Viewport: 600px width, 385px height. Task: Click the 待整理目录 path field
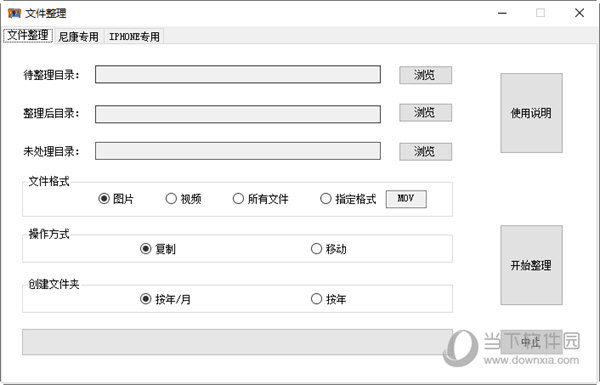(238, 74)
